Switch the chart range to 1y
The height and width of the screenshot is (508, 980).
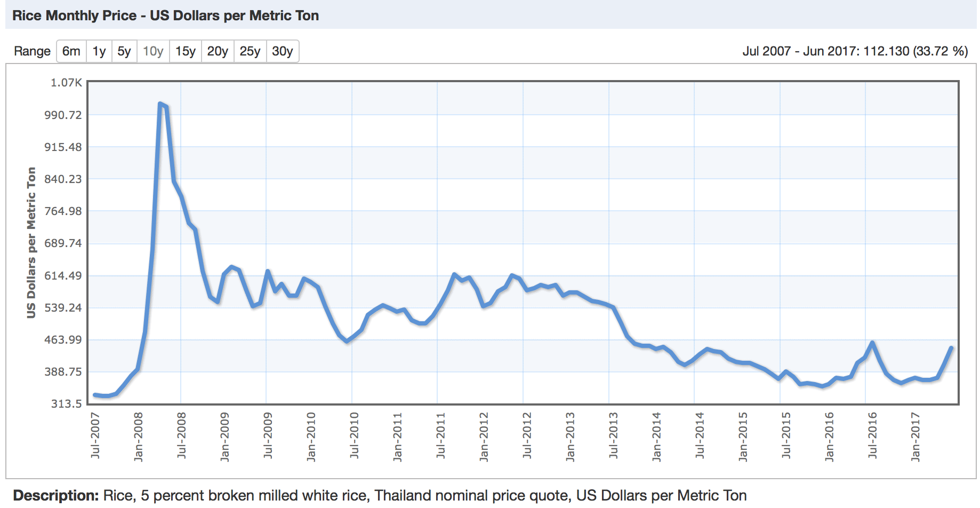pos(99,51)
